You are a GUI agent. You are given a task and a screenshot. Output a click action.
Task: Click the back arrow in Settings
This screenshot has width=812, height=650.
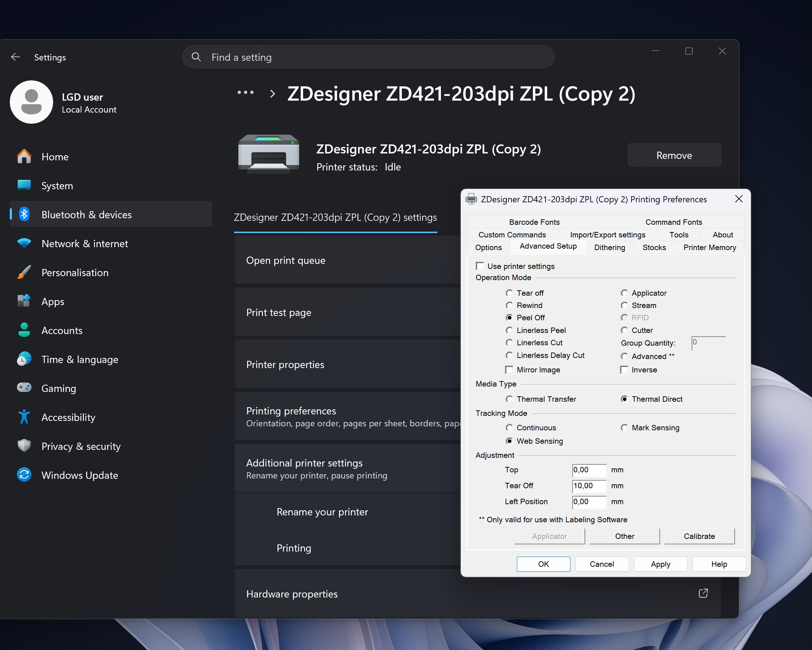pyautogui.click(x=16, y=57)
